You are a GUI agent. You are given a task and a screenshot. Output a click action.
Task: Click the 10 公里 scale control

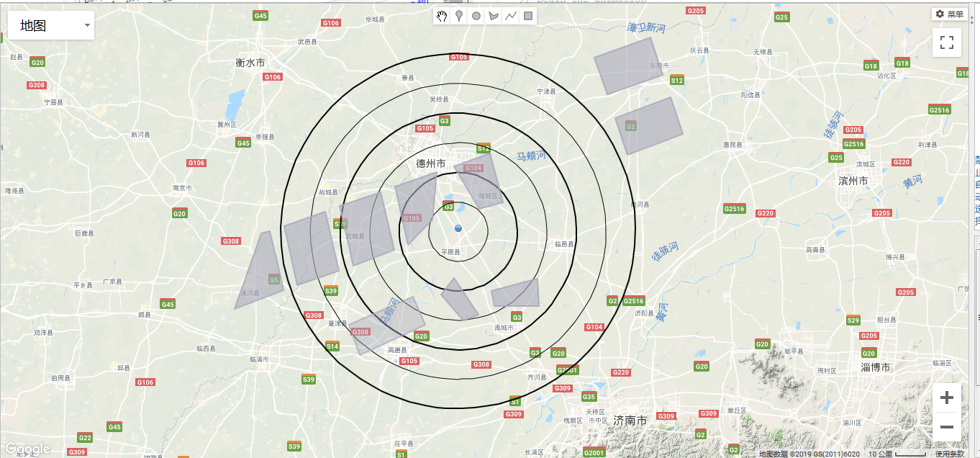[897, 454]
